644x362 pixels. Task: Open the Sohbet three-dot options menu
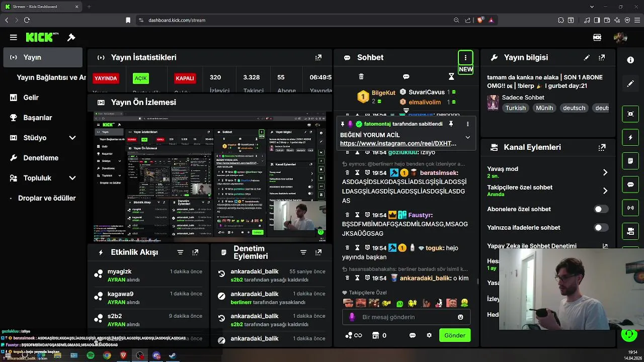(465, 57)
